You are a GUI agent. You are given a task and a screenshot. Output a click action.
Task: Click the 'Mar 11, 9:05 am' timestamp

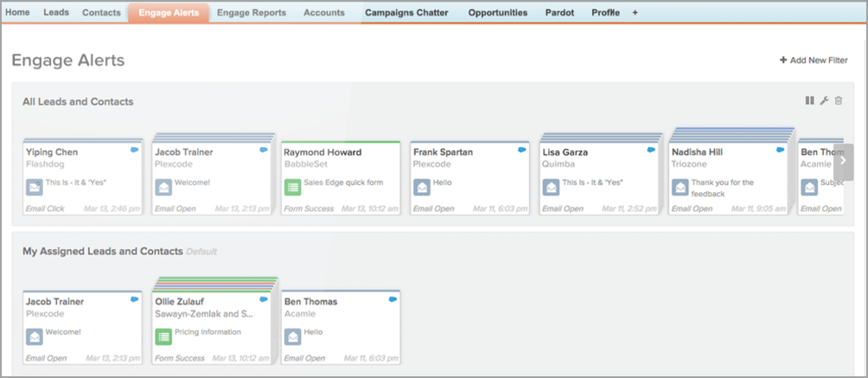pos(758,209)
